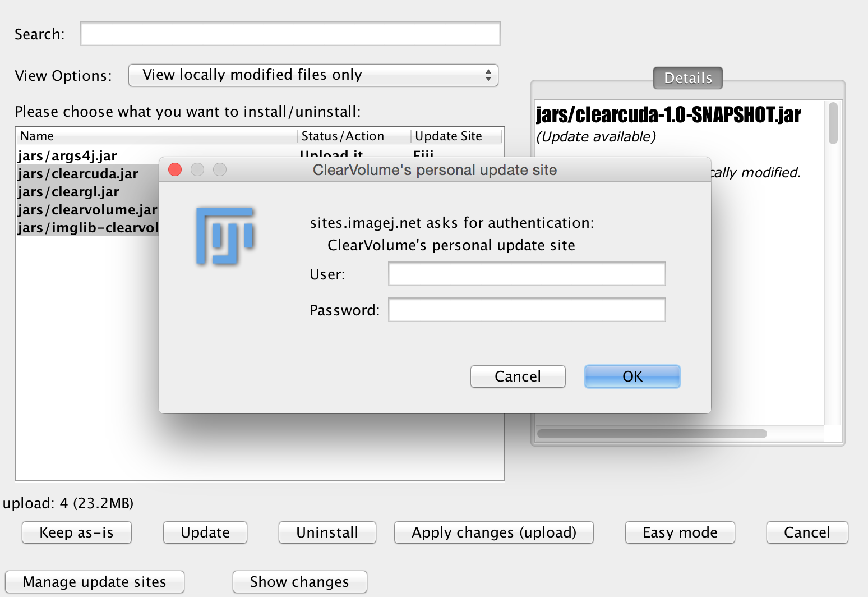Select jars/cleargl.jar row
The height and width of the screenshot is (597, 868).
[68, 192]
